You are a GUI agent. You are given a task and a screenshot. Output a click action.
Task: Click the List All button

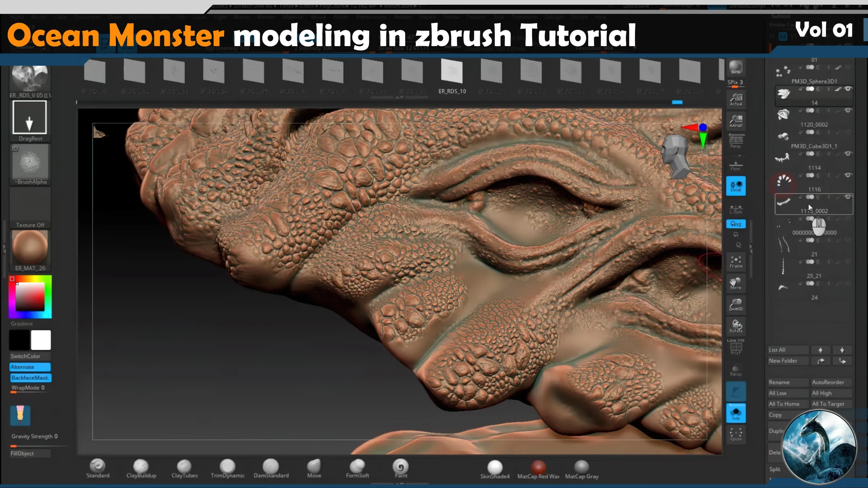787,350
